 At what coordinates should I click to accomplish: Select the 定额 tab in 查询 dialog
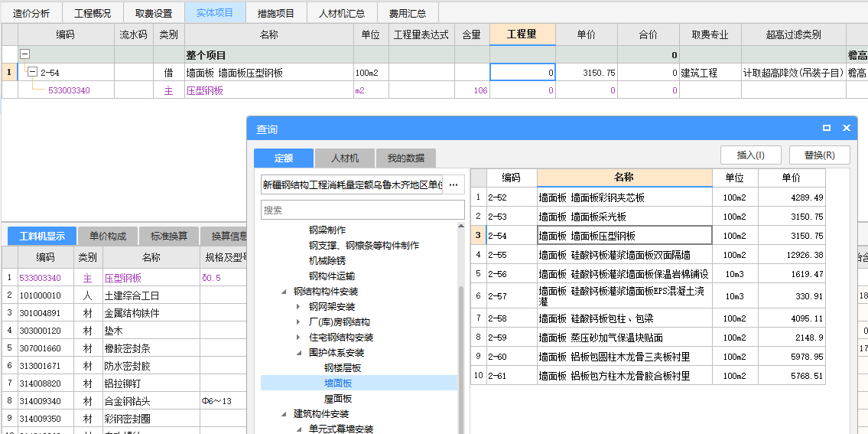click(x=284, y=158)
